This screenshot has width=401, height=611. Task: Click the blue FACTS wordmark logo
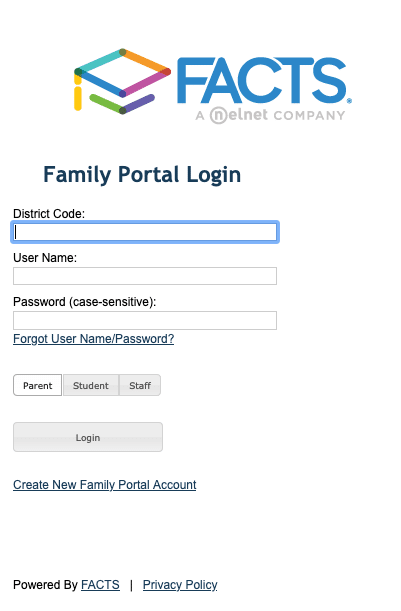click(x=264, y=81)
